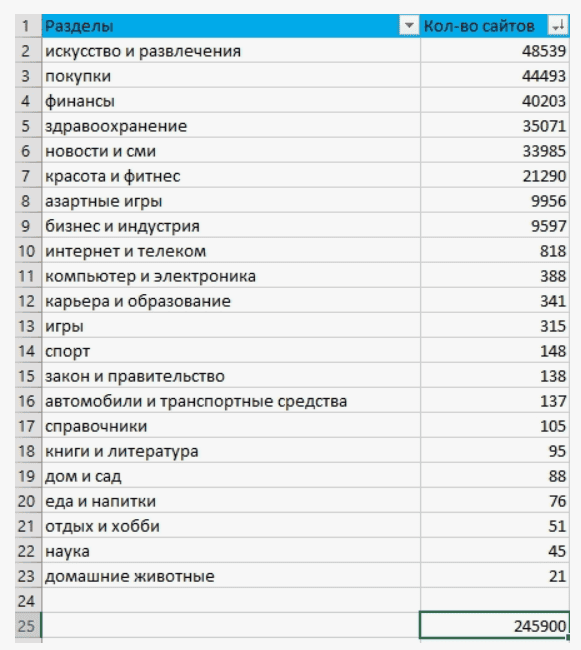The image size is (581, 650).
Task: Click cell 'азартные игры'
Action: pos(231,201)
